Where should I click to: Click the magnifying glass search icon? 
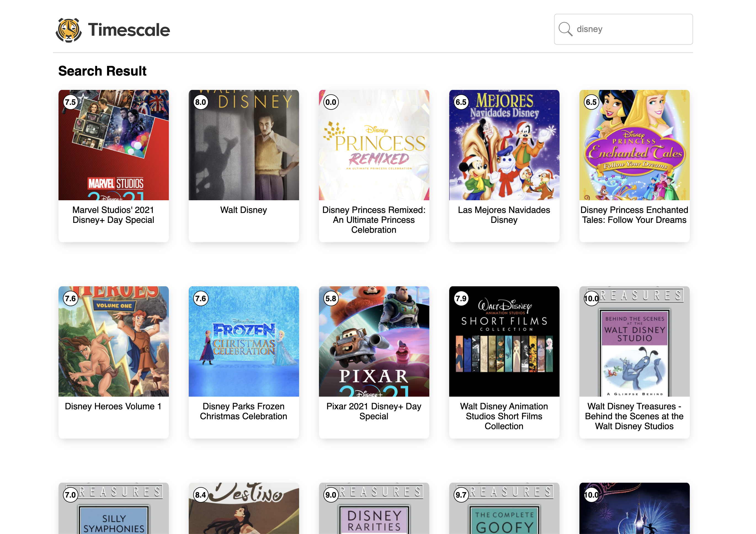[x=565, y=29]
